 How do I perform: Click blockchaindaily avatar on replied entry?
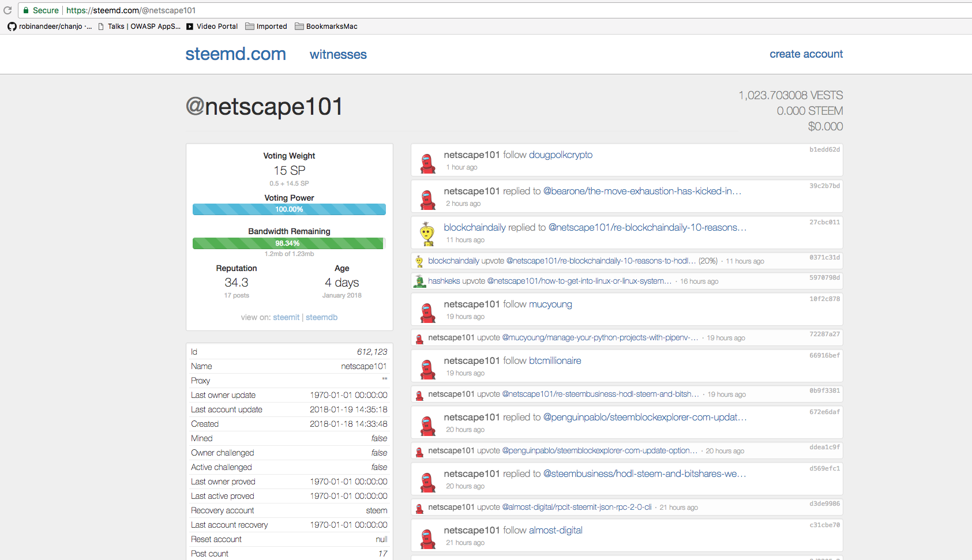coord(427,234)
